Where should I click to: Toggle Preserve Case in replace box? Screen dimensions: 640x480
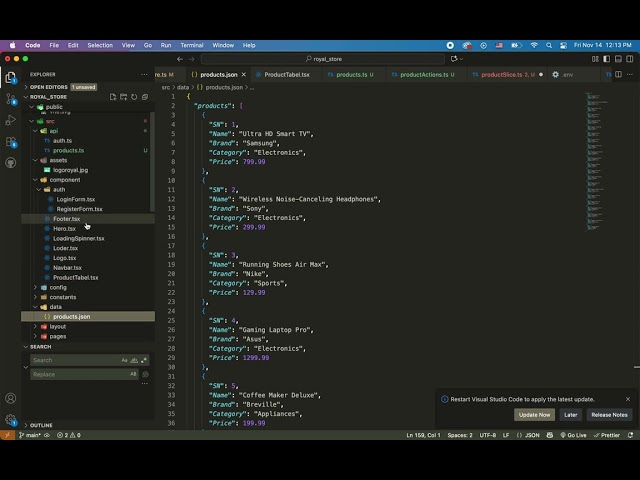(133, 374)
